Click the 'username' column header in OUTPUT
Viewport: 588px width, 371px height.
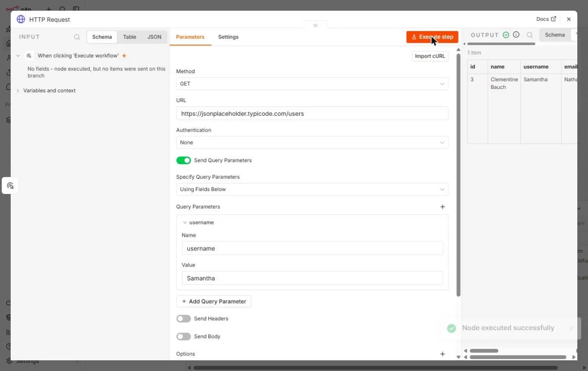click(x=541, y=67)
